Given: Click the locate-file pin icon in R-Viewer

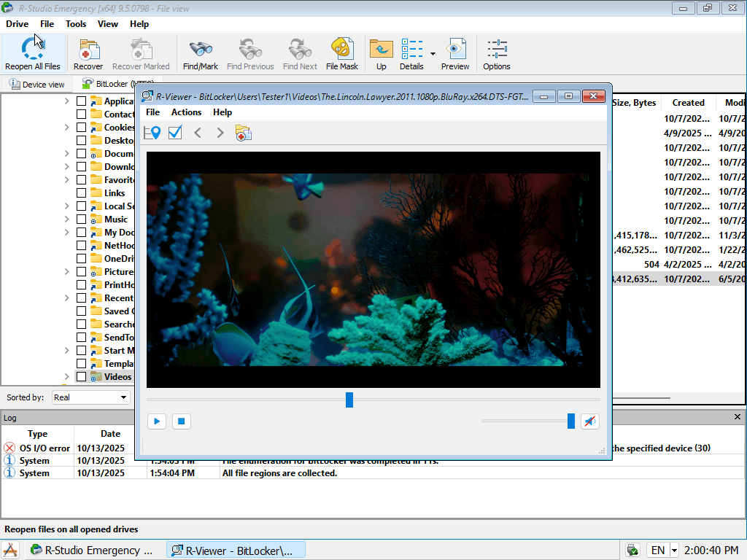Looking at the screenshot, I should point(152,133).
